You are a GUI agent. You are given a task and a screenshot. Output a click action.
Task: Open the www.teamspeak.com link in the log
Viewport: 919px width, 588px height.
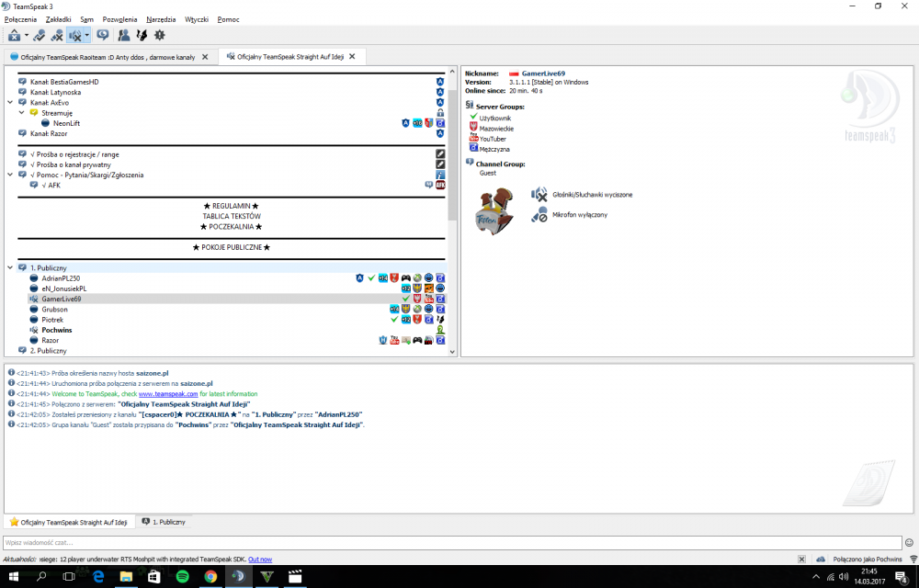point(168,394)
